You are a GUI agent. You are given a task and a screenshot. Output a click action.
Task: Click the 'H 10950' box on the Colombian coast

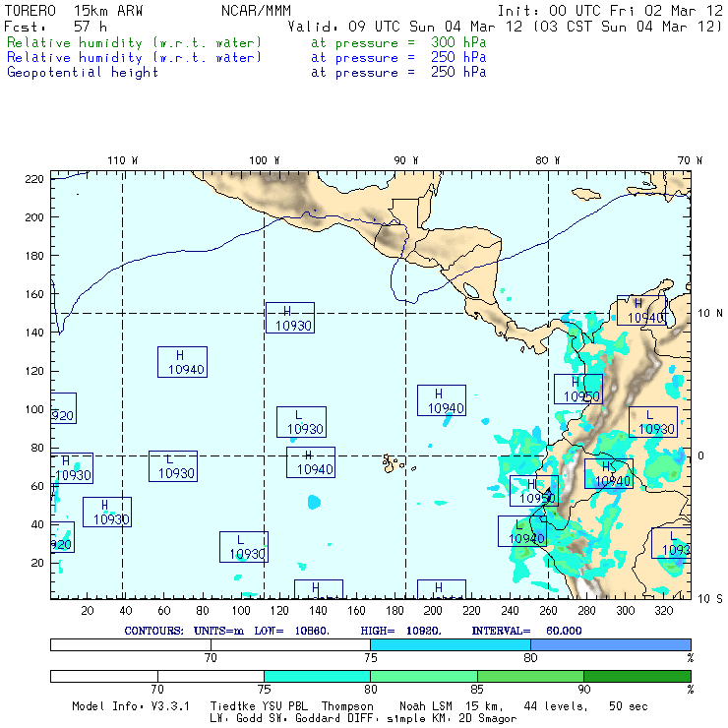[578, 389]
